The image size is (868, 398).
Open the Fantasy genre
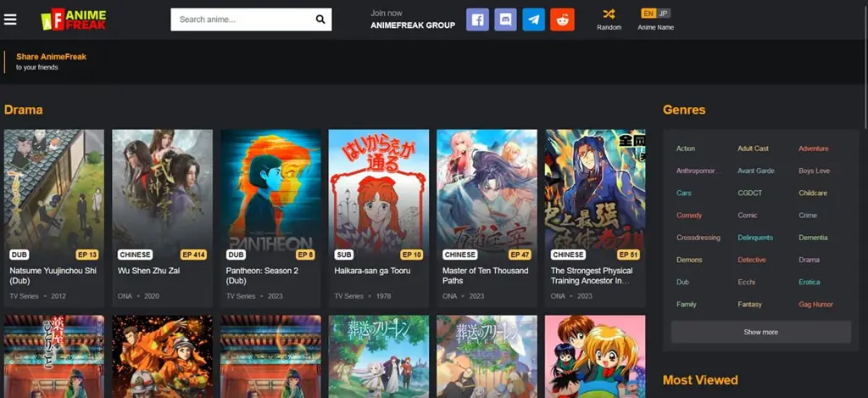(749, 304)
